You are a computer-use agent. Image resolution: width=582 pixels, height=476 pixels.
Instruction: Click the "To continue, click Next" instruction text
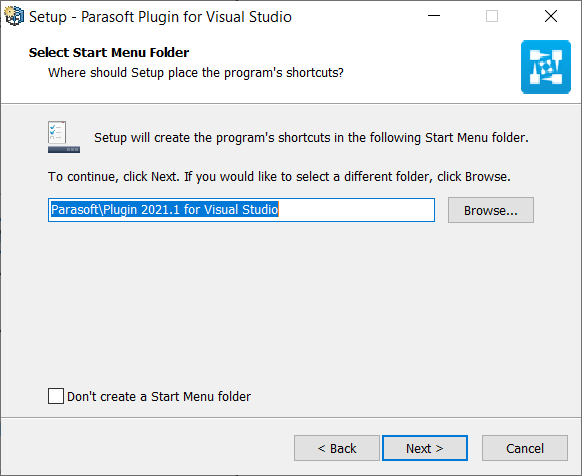pos(279,177)
